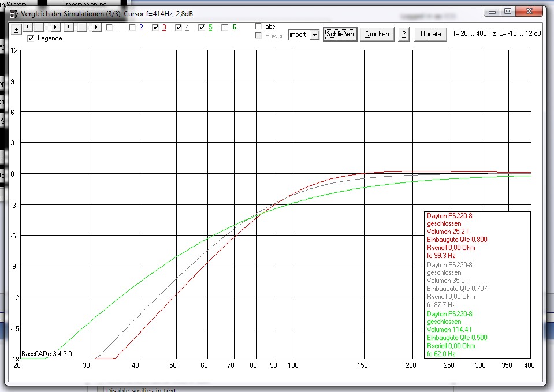Toggle the abs checkbox
The width and height of the screenshot is (554, 392).
(259, 26)
